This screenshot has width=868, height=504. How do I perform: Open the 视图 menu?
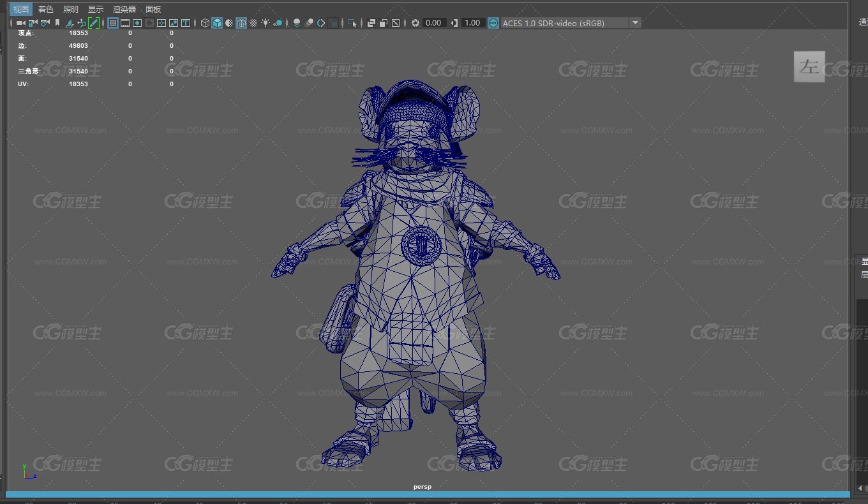pyautogui.click(x=21, y=9)
